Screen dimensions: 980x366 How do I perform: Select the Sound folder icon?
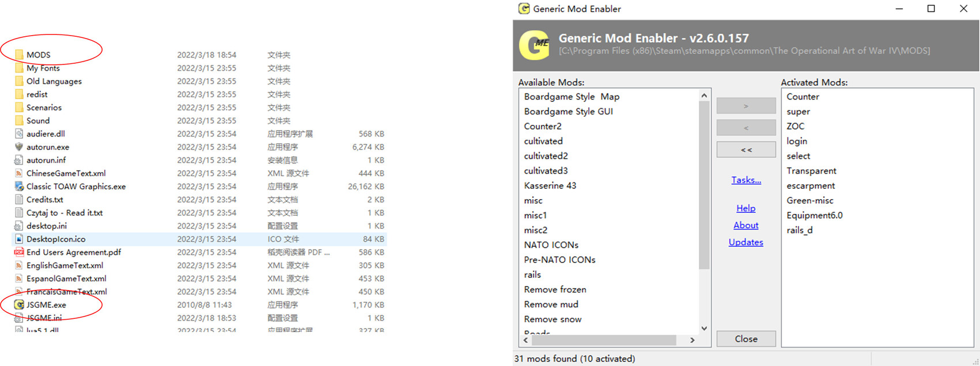19,121
